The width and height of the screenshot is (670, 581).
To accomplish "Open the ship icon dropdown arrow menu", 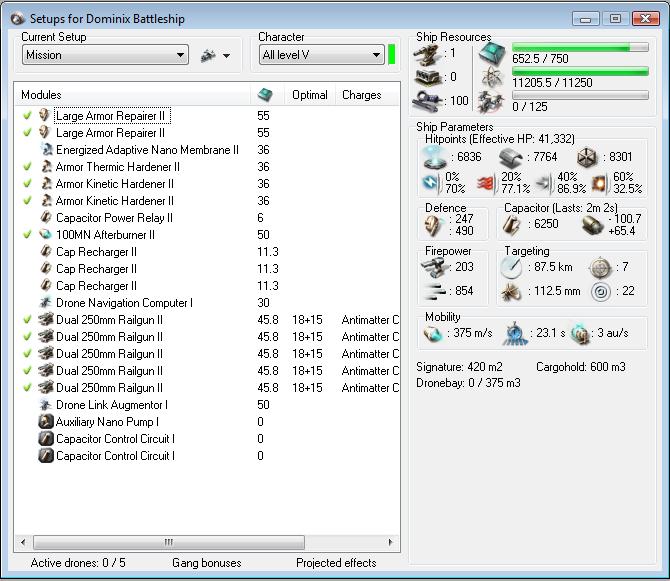I will pyautogui.click(x=226, y=56).
